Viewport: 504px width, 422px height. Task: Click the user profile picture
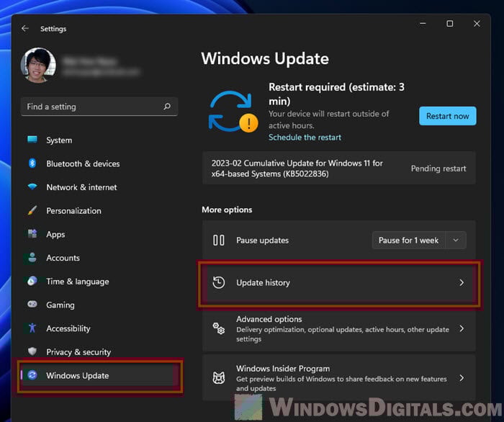coord(39,67)
